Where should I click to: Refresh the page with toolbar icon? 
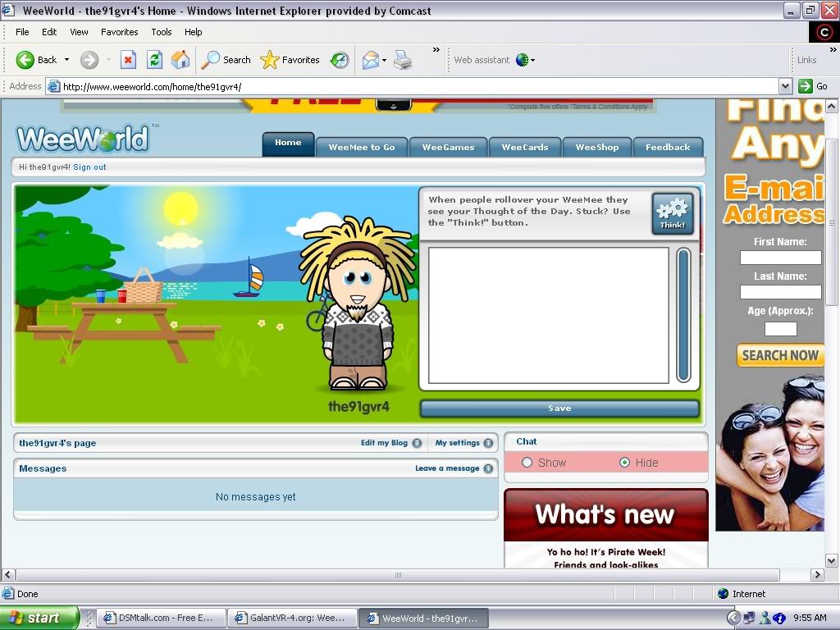tap(154, 60)
